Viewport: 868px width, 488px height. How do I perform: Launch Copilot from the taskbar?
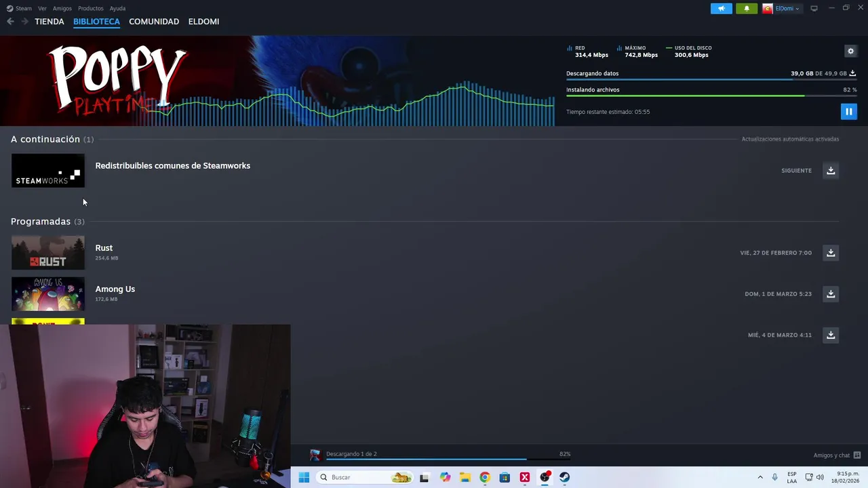(x=445, y=477)
